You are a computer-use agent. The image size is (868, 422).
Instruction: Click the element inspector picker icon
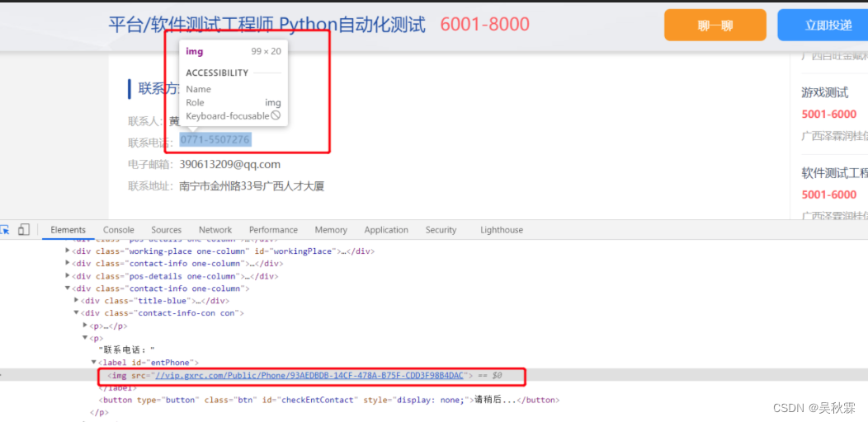[4, 229]
